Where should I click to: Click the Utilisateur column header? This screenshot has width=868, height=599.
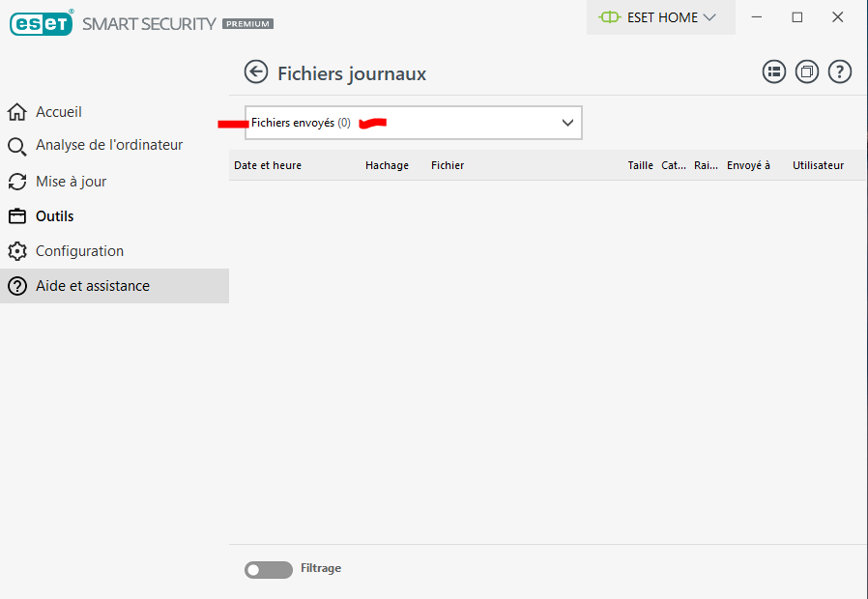818,165
